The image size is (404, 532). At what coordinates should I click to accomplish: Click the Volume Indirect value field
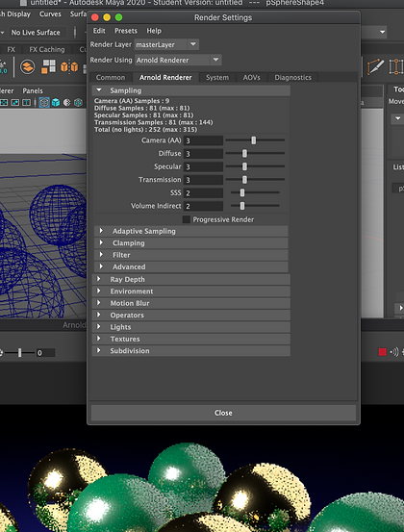[203, 206]
